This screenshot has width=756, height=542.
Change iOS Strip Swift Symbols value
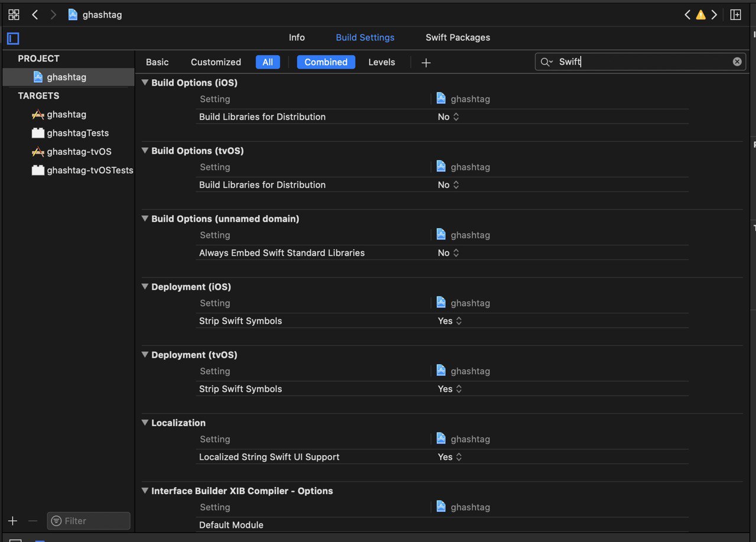click(x=449, y=321)
